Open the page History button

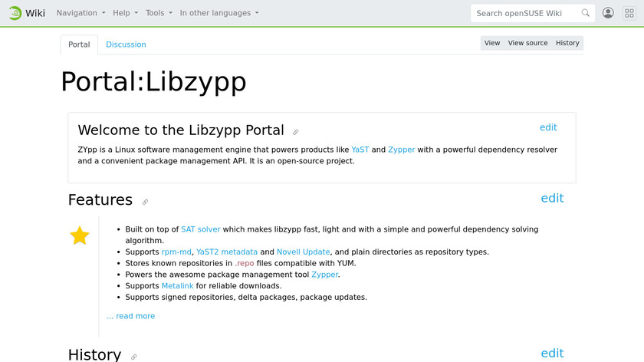click(567, 43)
